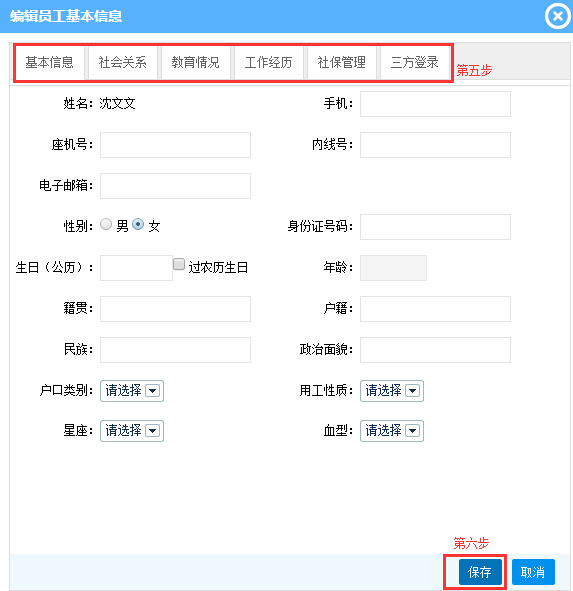Image resolution: width=573 pixels, height=591 pixels.
Task: Click the 生日（公历） date field
Action: coord(136,268)
